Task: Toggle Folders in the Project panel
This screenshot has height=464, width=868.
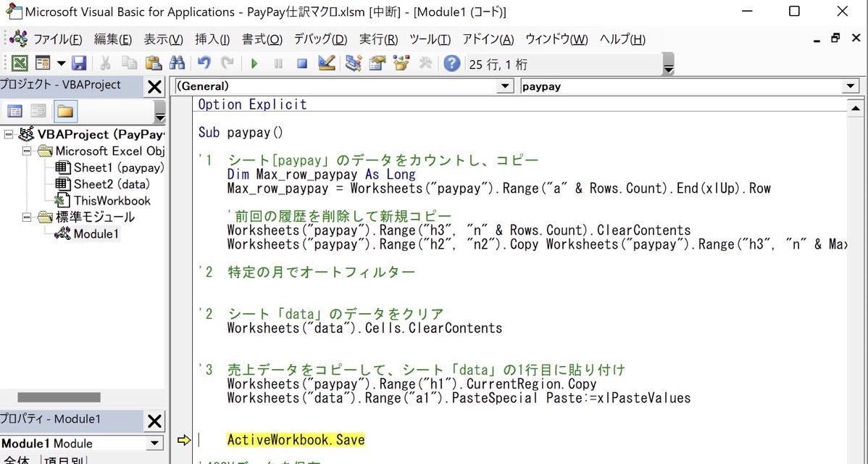Action: 65,112
